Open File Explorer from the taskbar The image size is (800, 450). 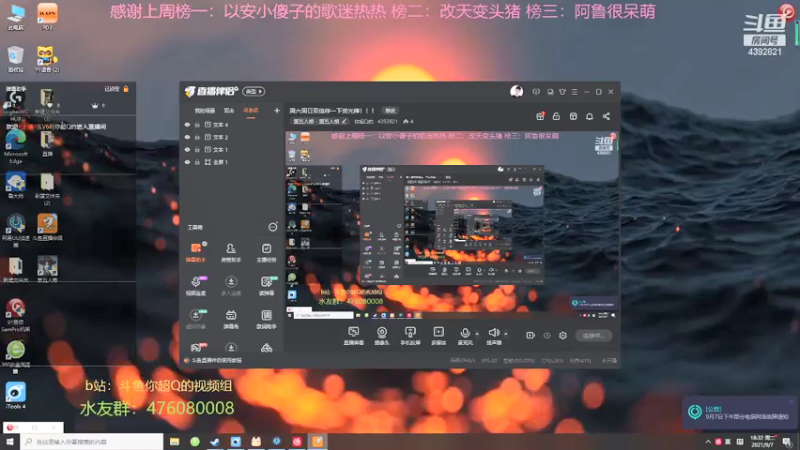(x=174, y=441)
